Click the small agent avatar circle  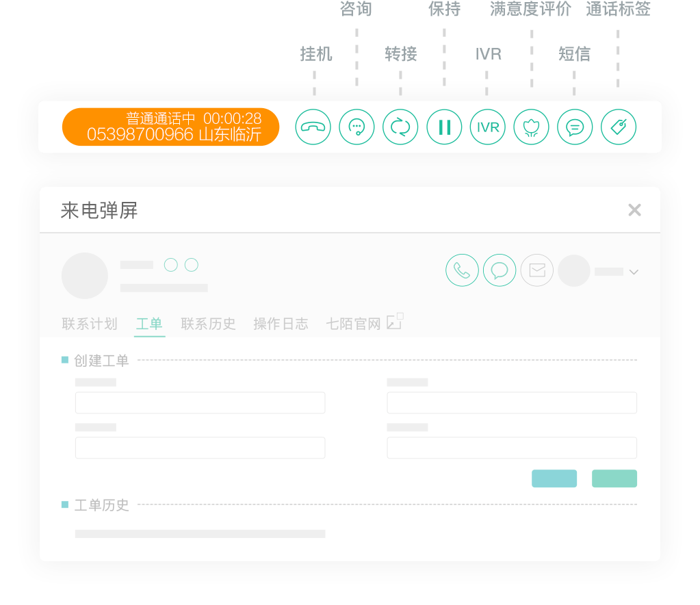coord(574,270)
